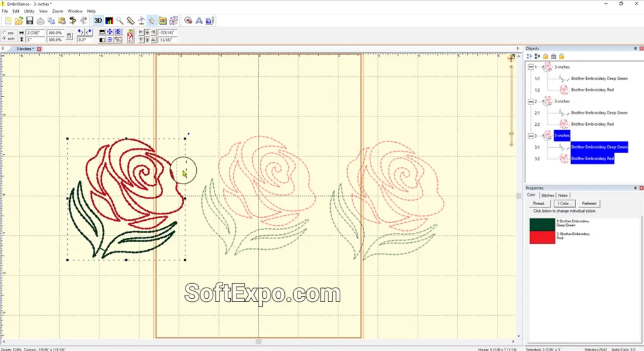The height and width of the screenshot is (351, 644).
Task: Click the expand-all tree icon in the Objects panel
Action: coord(529,57)
